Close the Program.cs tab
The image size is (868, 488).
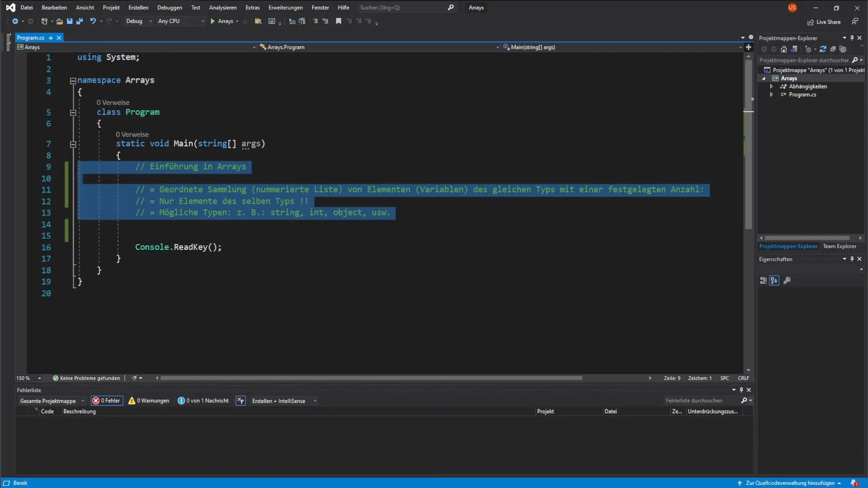click(59, 38)
